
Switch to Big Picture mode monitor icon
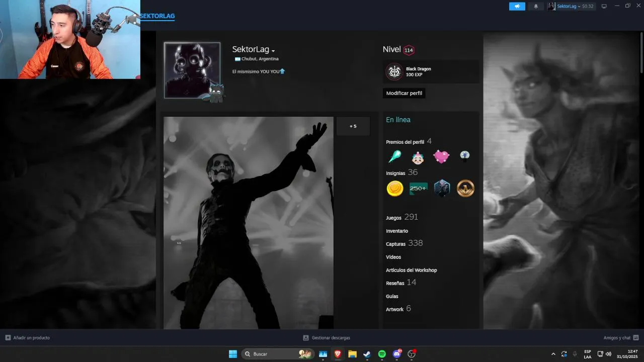(604, 6)
